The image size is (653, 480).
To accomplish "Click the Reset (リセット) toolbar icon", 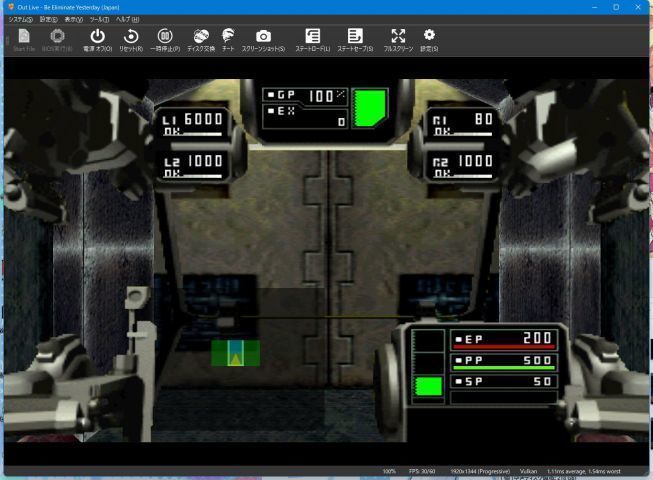I will 131,40.
